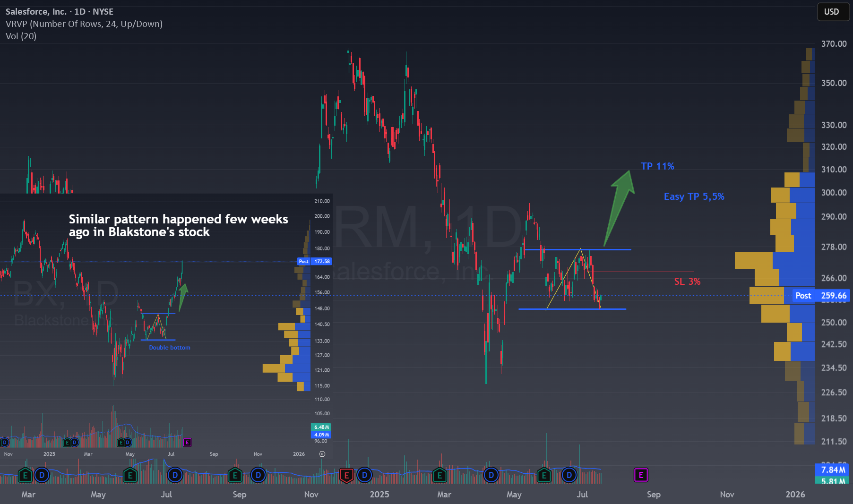Open the inset BX chart settings gear

322,454
